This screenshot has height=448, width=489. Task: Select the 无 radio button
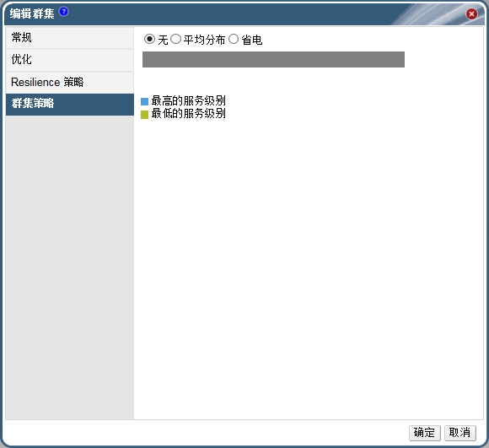[149, 39]
